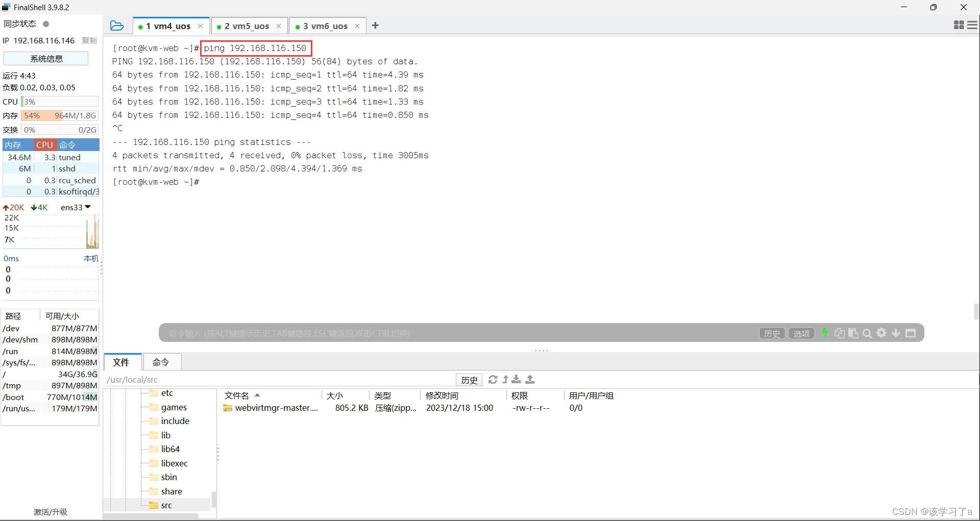Select the /boot disk row
This screenshot has width=980, height=521.
50,397
